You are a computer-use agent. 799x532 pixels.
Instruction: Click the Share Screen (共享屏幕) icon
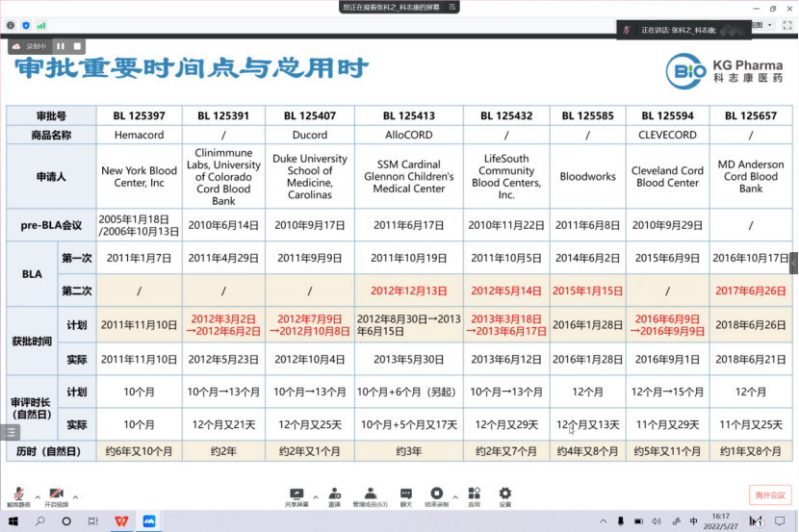296,496
